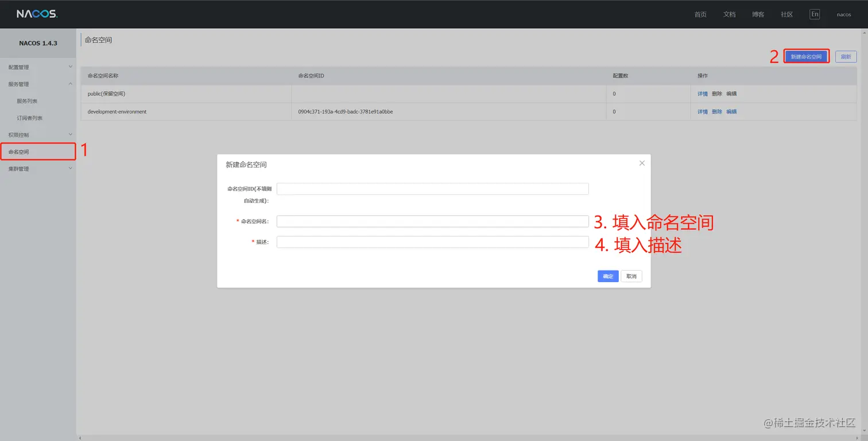Click the 新建命名空间 dialog title

point(246,165)
